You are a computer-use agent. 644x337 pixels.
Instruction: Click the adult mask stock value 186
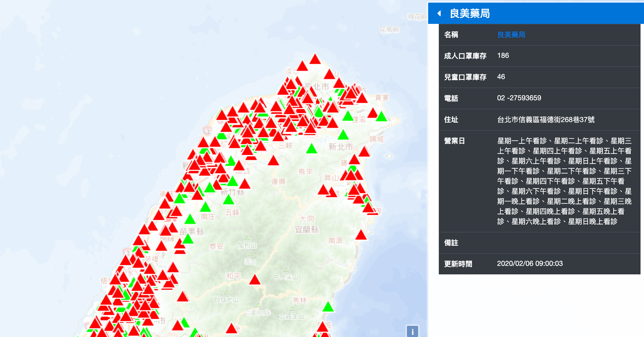(503, 55)
